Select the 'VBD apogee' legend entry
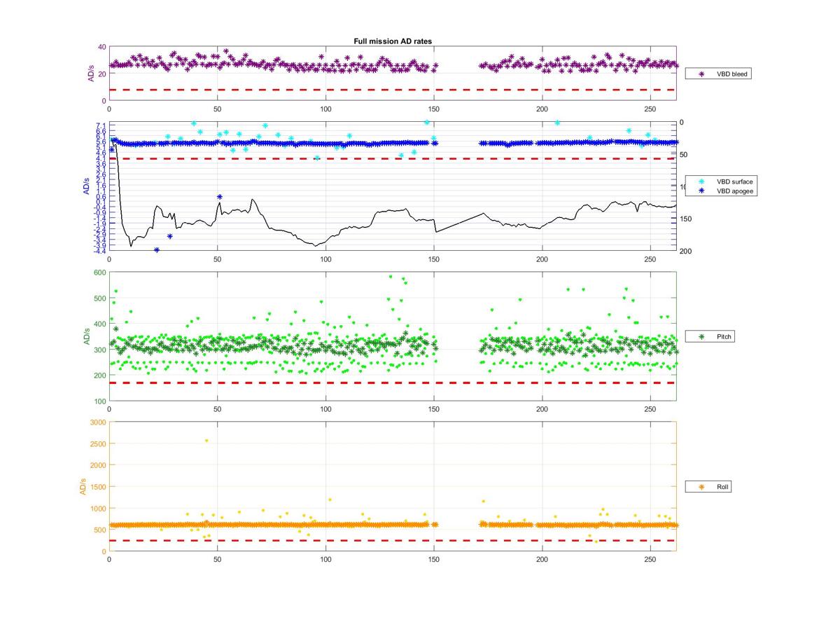 736,191
